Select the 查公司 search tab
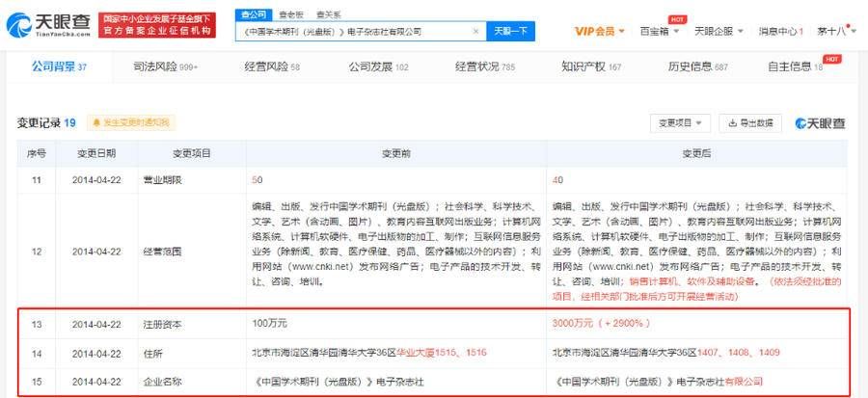 (253, 14)
